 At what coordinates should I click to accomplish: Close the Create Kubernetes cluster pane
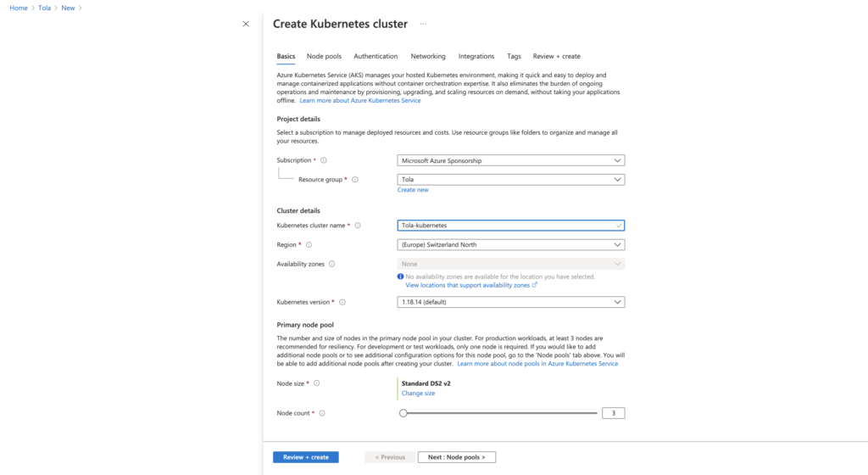click(x=246, y=24)
